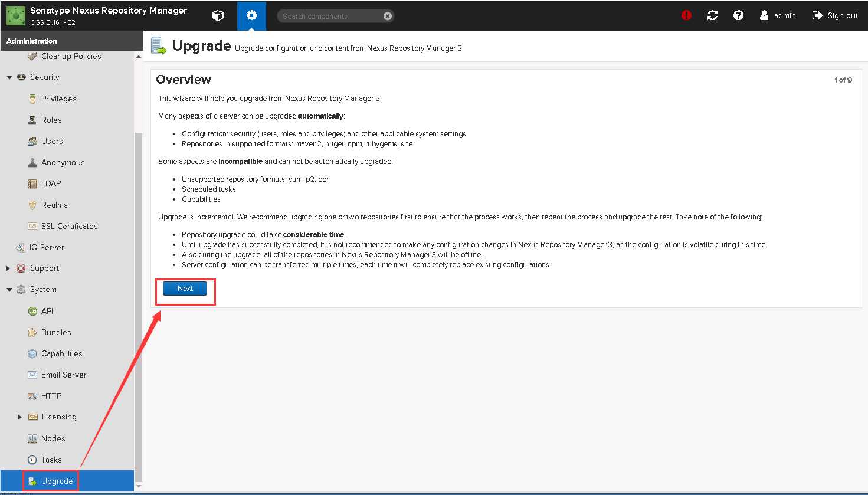Viewport: 868px width, 495px height.
Task: Select the Administration gear icon
Action: click(252, 16)
